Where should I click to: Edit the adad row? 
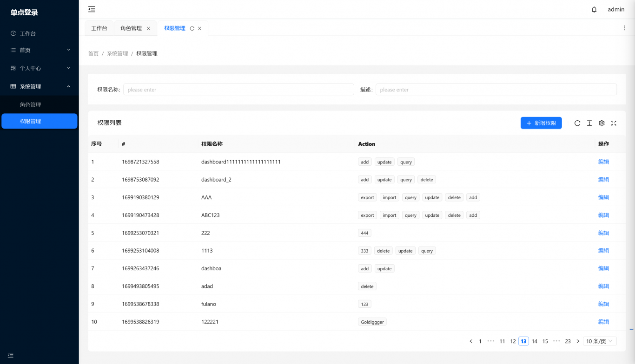(603, 286)
